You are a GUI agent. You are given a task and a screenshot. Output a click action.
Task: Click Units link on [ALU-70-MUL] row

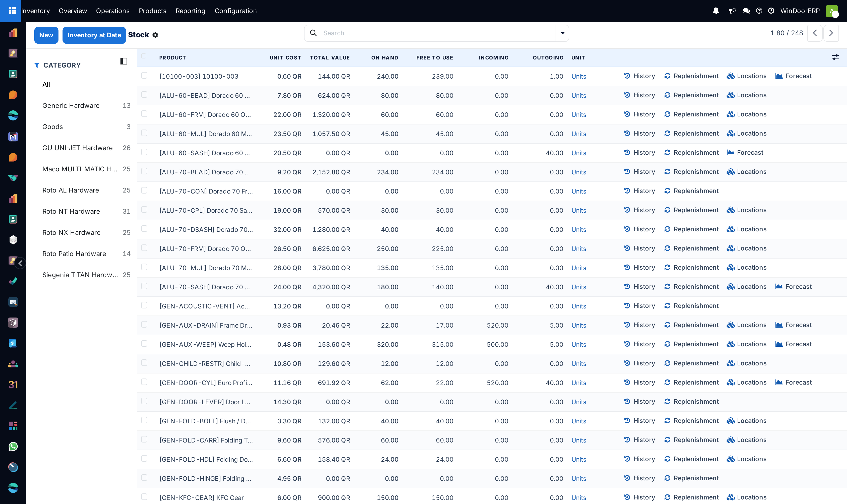coord(579,268)
